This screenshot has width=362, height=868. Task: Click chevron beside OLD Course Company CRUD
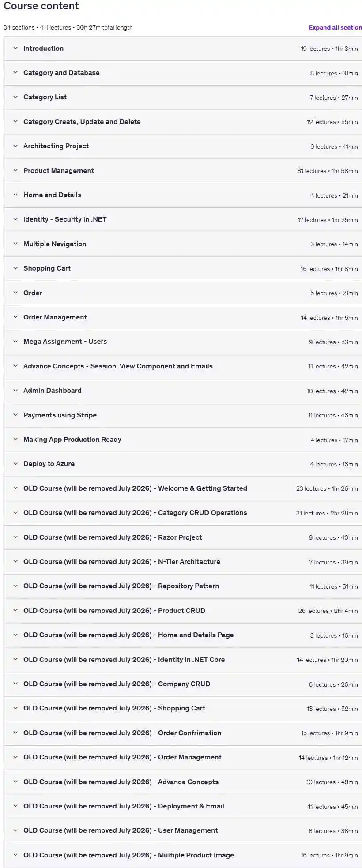coord(15,684)
